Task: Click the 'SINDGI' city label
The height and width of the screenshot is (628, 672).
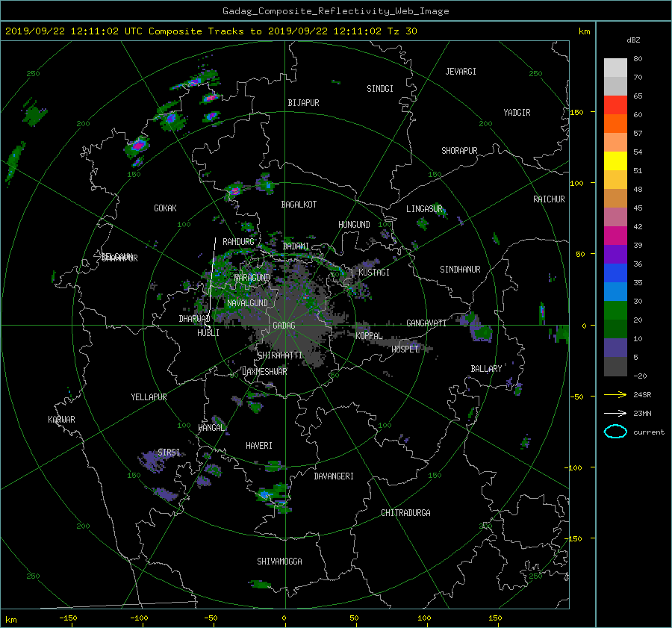Action: coord(380,89)
